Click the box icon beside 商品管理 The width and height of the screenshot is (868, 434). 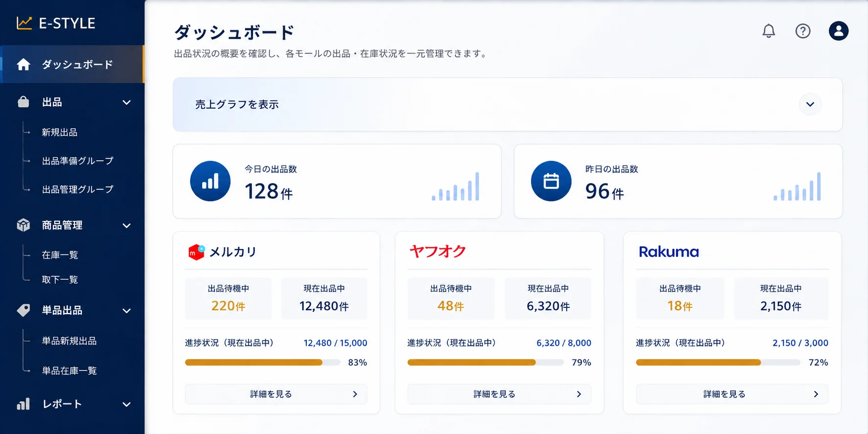point(23,225)
